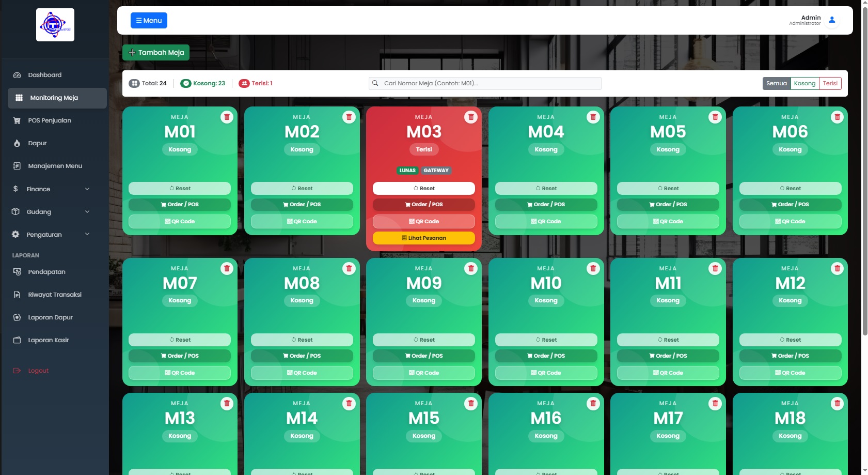This screenshot has height=475, width=868.
Task: Click trash icon on table M08
Action: [x=349, y=268]
